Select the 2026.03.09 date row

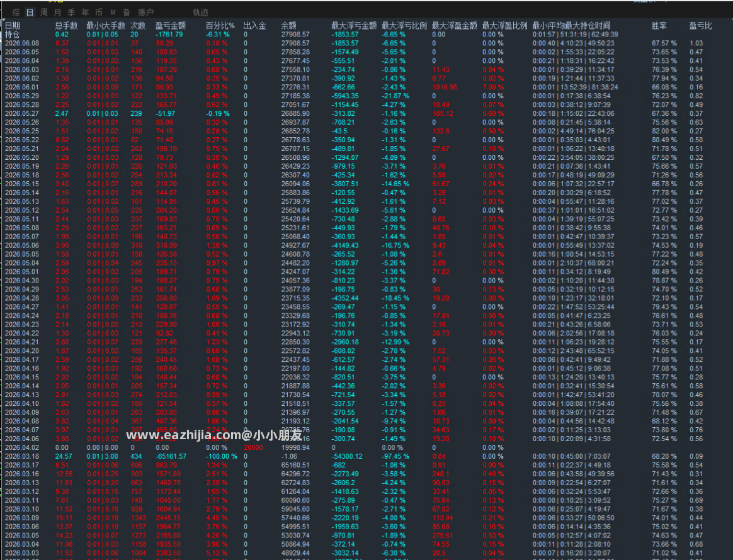point(22,518)
